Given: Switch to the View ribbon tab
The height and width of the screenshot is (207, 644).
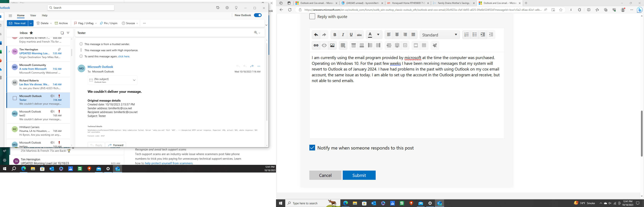Looking at the screenshot, I should point(33,16).
